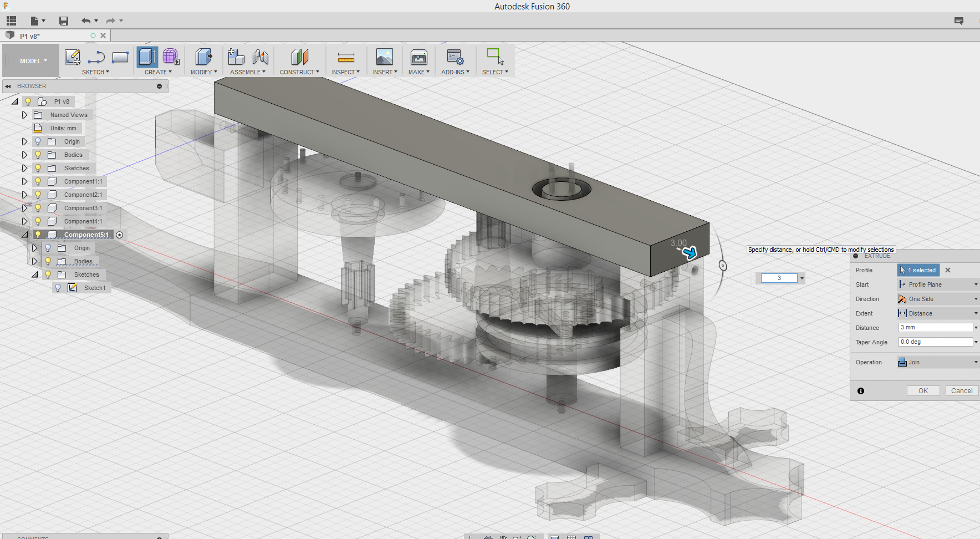Toggle visibility bulb of Sketch1

pyautogui.click(x=58, y=288)
